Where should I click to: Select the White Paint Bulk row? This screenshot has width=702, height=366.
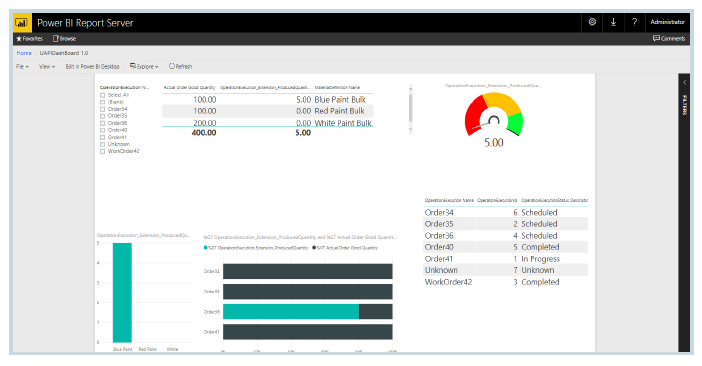(x=268, y=123)
